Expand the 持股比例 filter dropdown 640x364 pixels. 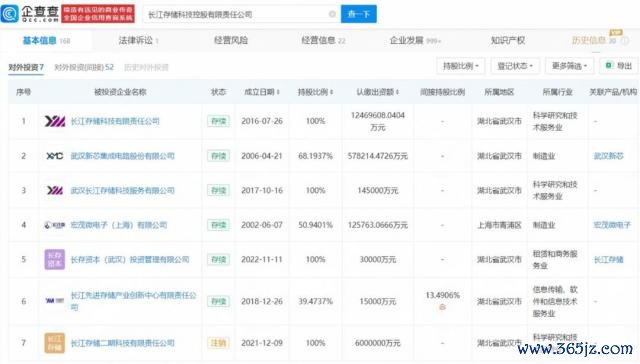tap(461, 66)
